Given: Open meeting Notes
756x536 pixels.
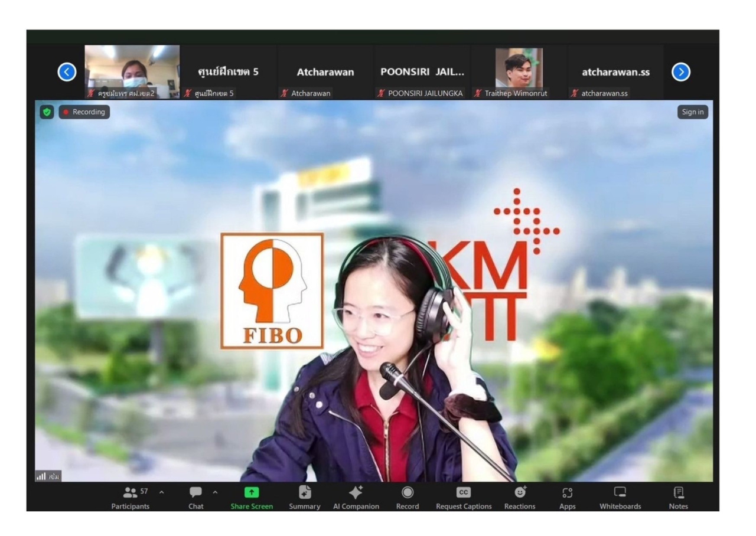Looking at the screenshot, I should [679, 498].
